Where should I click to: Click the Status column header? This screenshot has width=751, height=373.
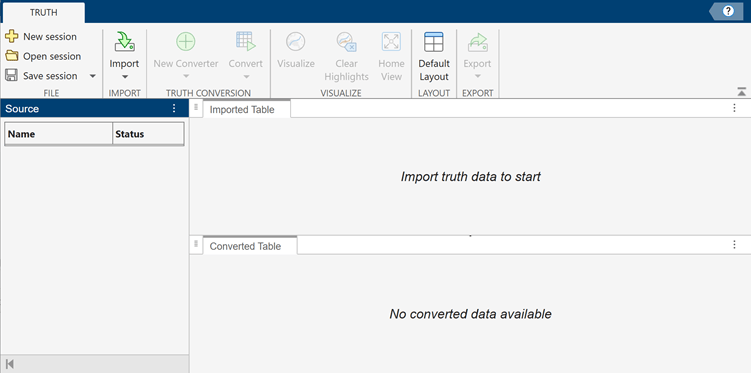[148, 134]
